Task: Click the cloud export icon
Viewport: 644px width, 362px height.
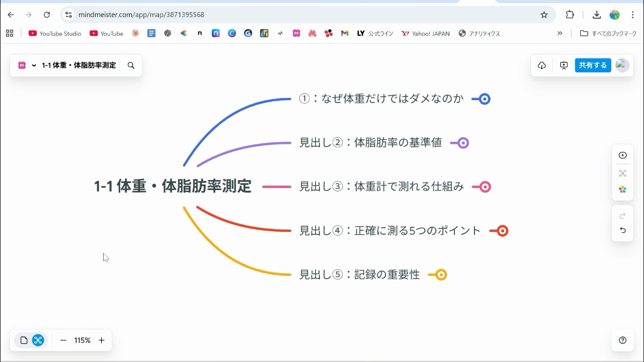Action: (542, 65)
